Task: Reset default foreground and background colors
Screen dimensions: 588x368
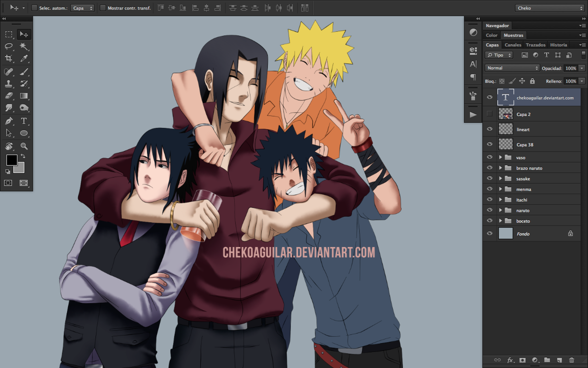Action: 8,172
